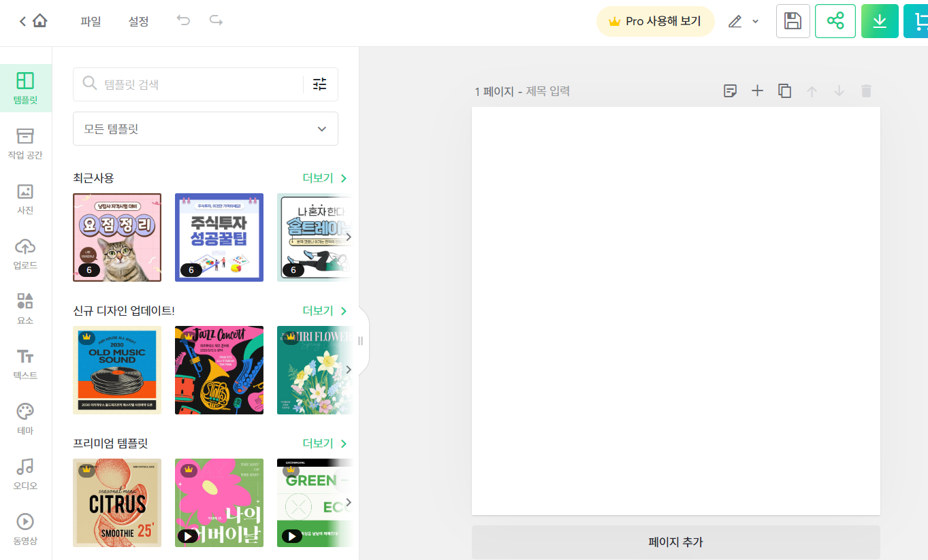
Task: Open the 텍스트 (Text) panel
Action: tap(25, 364)
